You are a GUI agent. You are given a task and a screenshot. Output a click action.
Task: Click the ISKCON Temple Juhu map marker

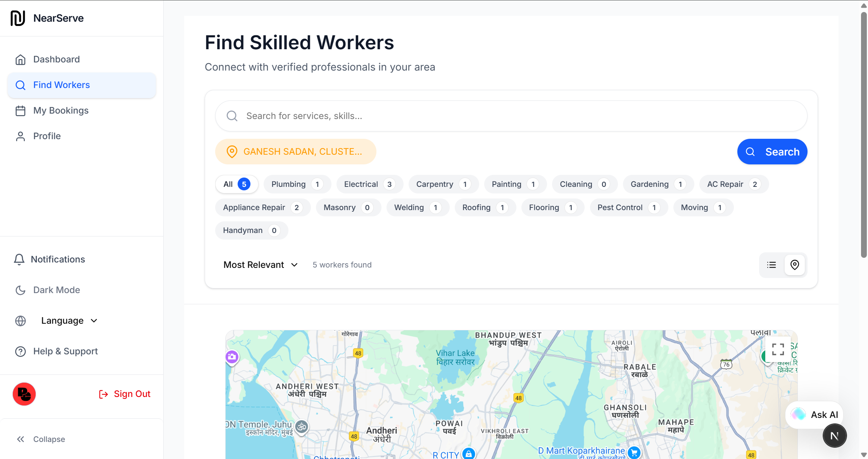[302, 427]
